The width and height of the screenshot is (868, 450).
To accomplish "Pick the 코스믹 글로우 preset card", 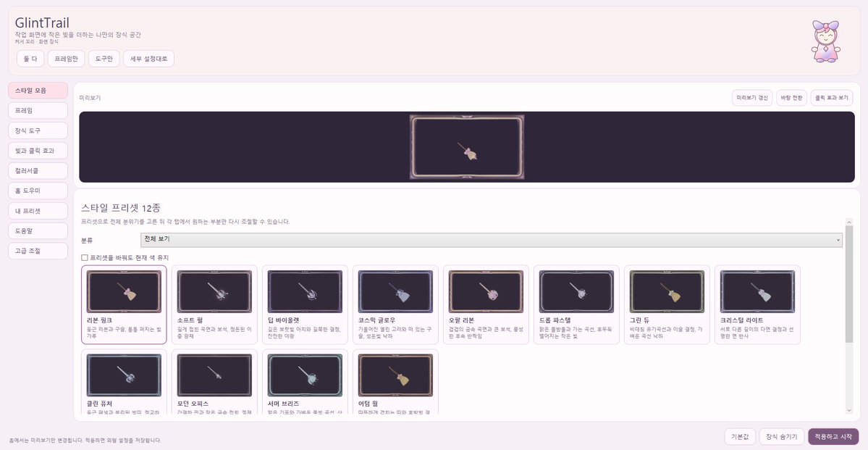I will point(395,305).
